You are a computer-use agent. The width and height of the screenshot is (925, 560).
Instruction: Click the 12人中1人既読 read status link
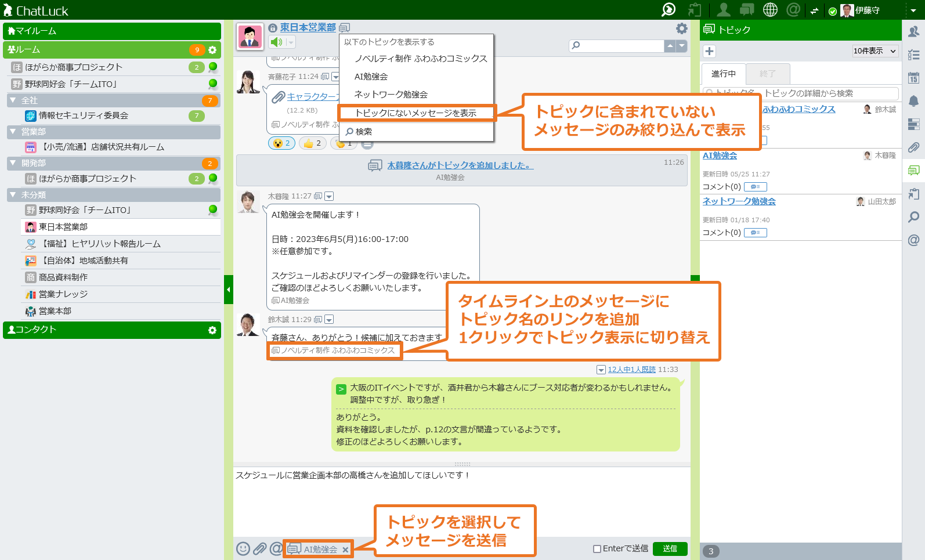pos(631,370)
